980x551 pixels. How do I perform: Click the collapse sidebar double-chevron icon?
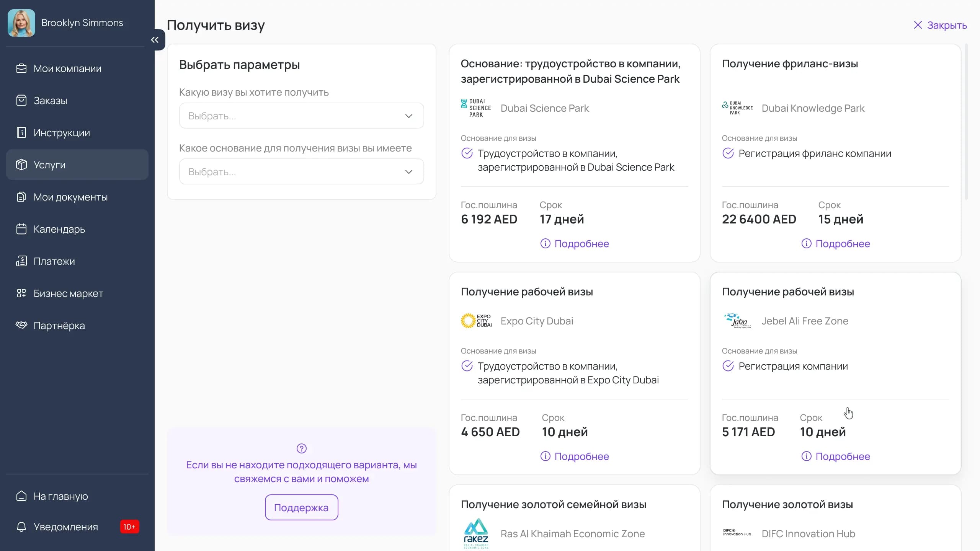click(155, 40)
